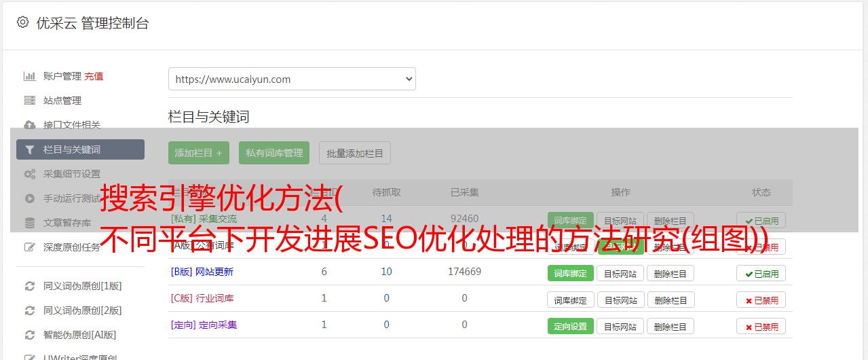Click the funnel icon for 栏目与关键词
Screen dimensions: 868x360
pos(29,149)
